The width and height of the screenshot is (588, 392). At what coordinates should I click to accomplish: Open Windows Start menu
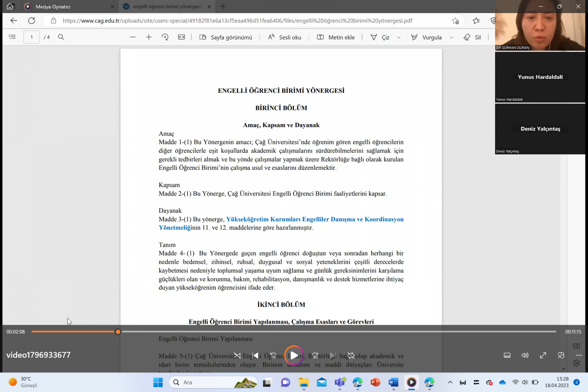pos(158,382)
